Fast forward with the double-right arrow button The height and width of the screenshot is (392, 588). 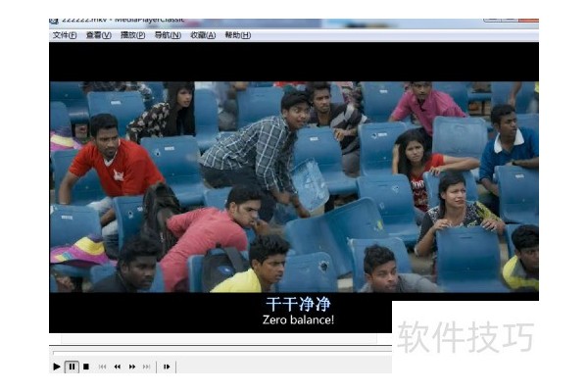pyautogui.click(x=132, y=367)
